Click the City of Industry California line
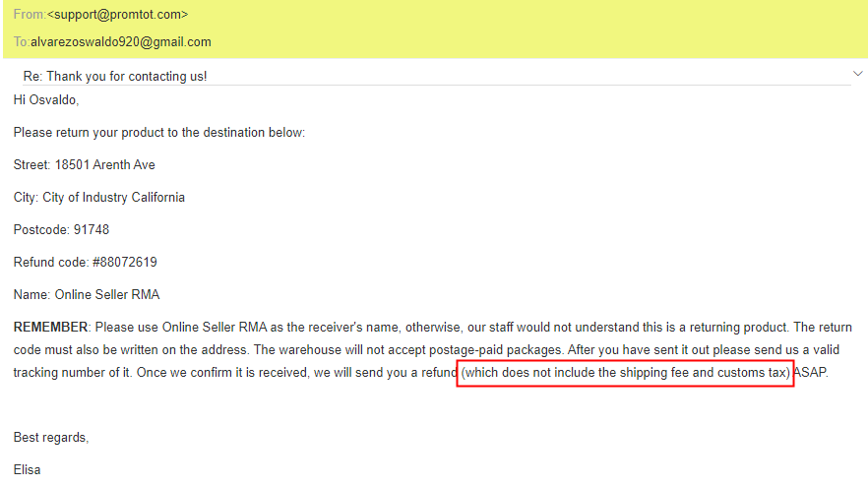 click(x=99, y=197)
